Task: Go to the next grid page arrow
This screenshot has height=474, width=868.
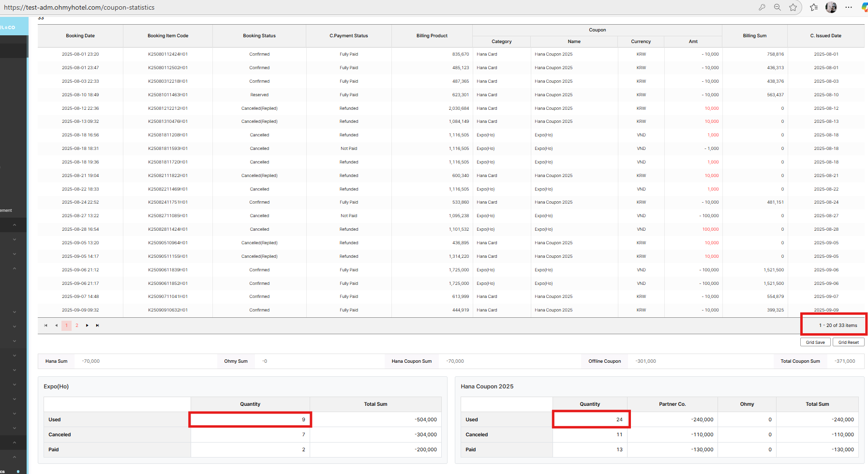Action: [87, 326]
